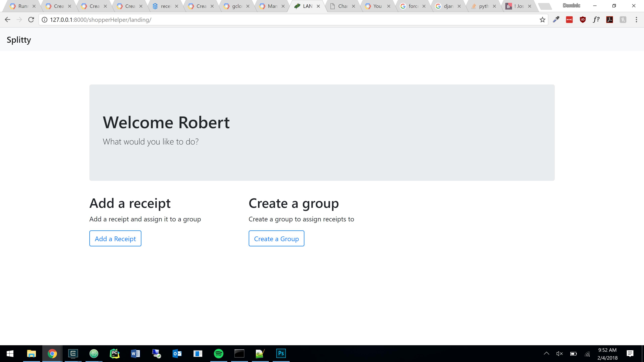Open the Windows action center notifications
Screen dimensions: 644x362
point(630,353)
